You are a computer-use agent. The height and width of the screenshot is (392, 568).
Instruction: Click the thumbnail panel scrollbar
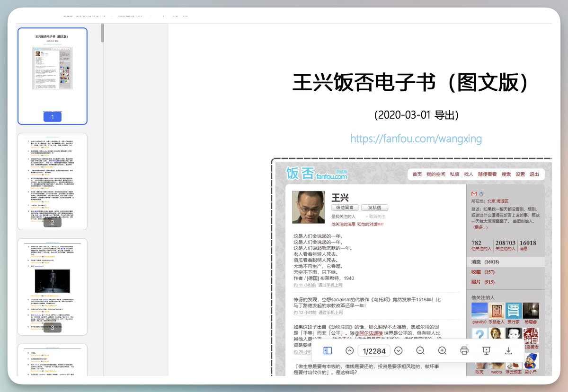102,34
